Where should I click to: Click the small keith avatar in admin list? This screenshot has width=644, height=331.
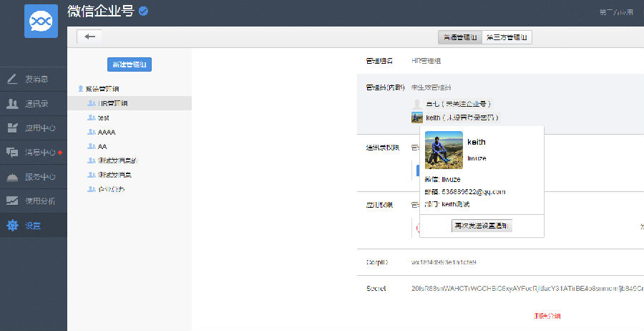tap(417, 117)
